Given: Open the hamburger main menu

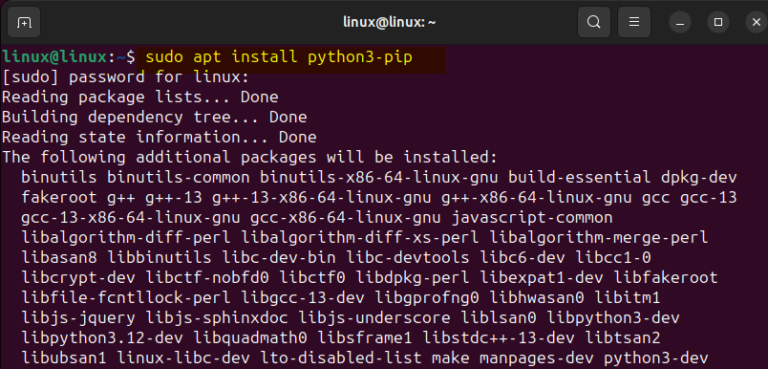Looking at the screenshot, I should coord(634,23).
